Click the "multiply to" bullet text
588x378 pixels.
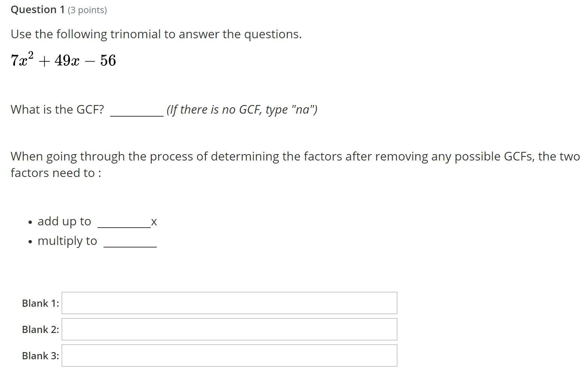tap(67, 241)
